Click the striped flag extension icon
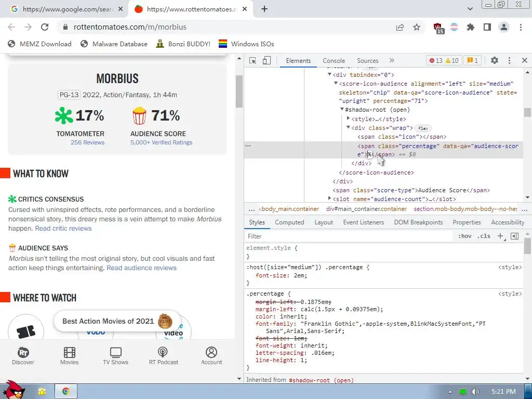 454,27
